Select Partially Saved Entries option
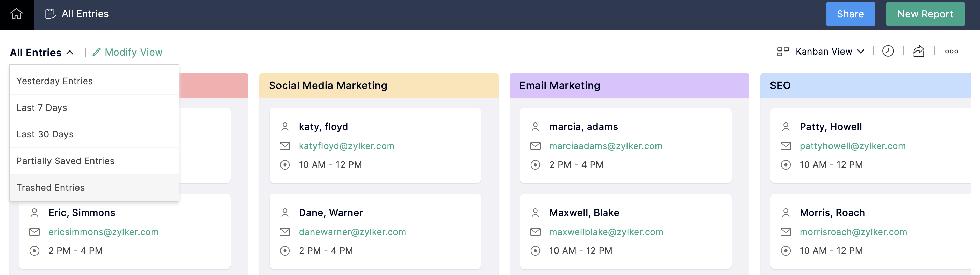This screenshot has height=275, width=980. (x=65, y=161)
